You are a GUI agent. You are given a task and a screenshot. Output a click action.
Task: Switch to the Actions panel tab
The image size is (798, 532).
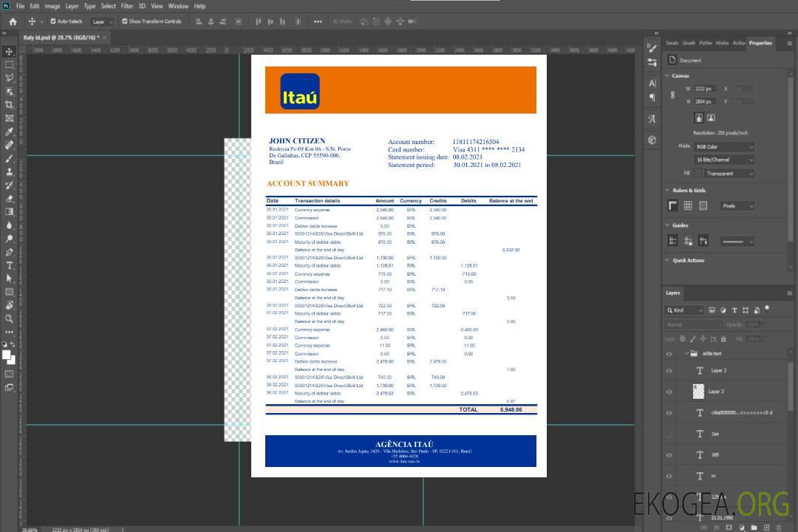point(738,44)
